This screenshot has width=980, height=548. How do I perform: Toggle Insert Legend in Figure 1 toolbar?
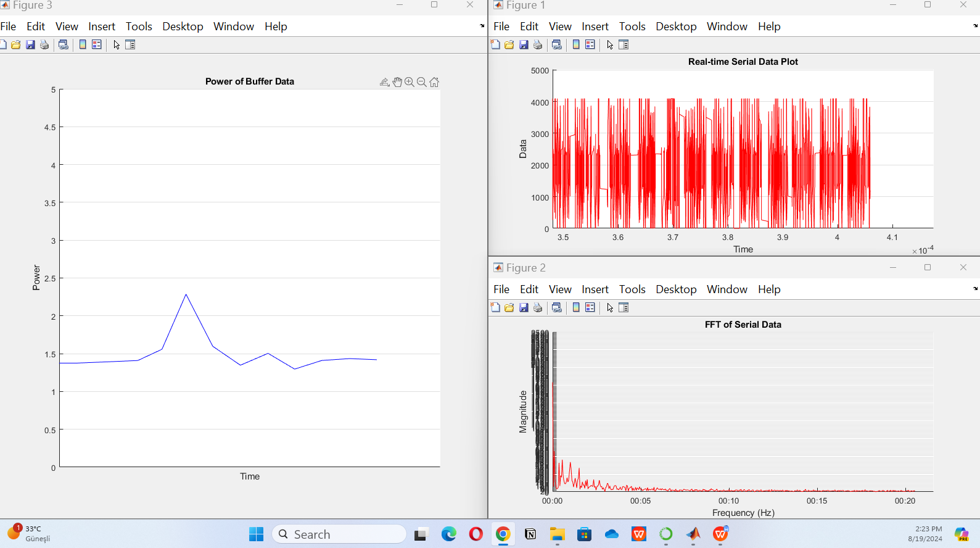click(x=590, y=44)
